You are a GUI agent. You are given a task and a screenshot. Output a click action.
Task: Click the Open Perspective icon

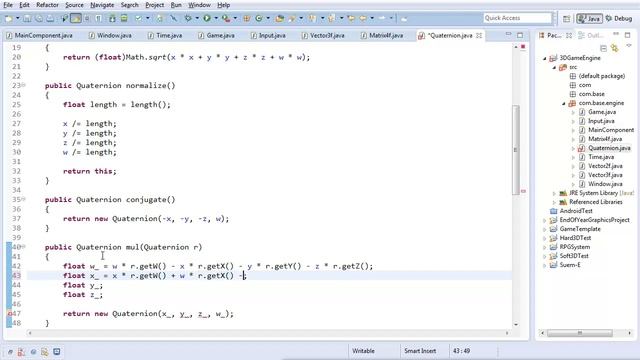[x=567, y=19]
